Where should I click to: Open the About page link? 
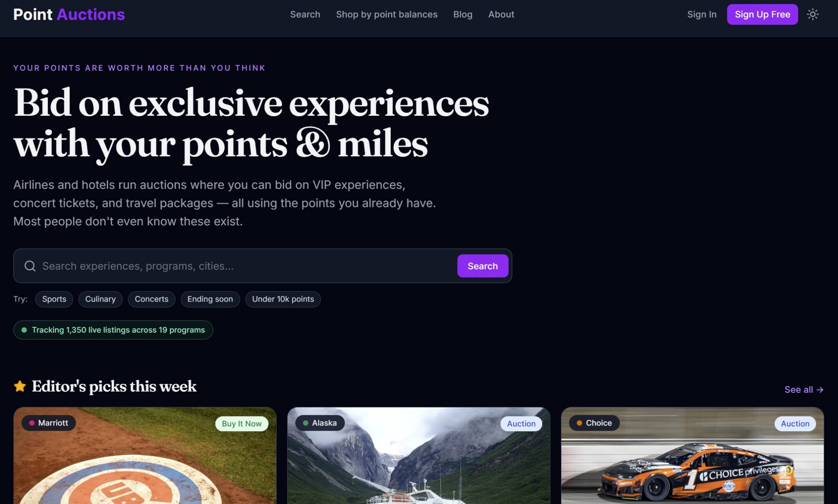point(501,14)
